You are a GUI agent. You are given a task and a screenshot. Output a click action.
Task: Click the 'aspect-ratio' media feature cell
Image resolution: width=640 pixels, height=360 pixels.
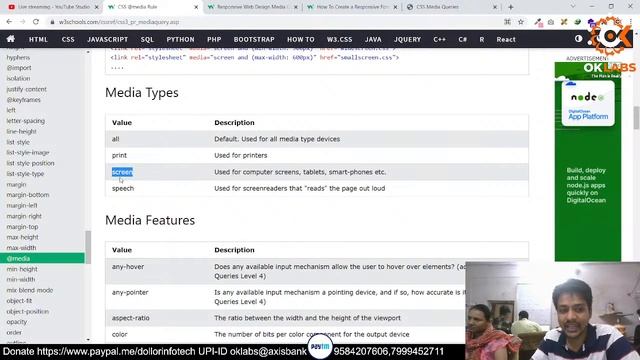tap(131, 318)
